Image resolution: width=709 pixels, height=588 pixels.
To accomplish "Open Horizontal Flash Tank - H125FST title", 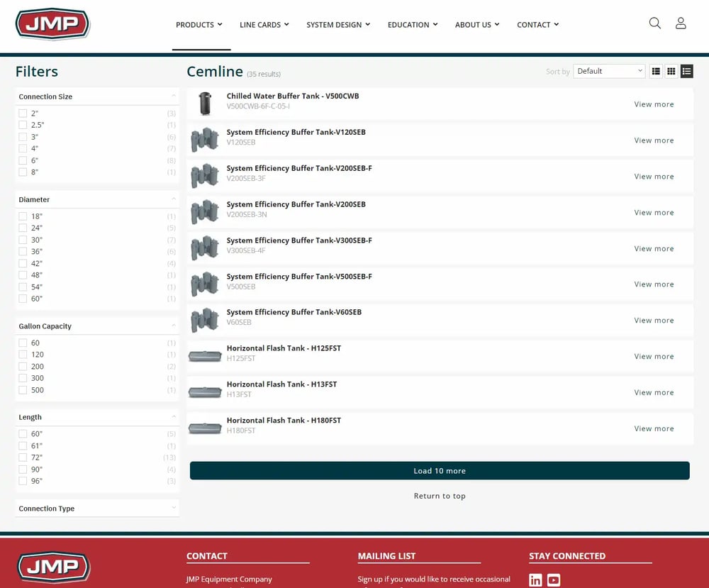I will tap(284, 348).
